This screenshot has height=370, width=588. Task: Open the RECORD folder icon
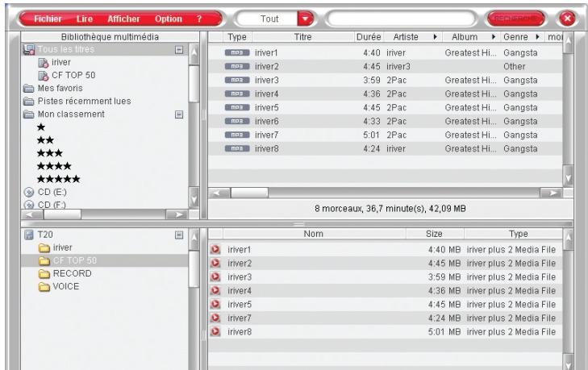pyautogui.click(x=44, y=273)
